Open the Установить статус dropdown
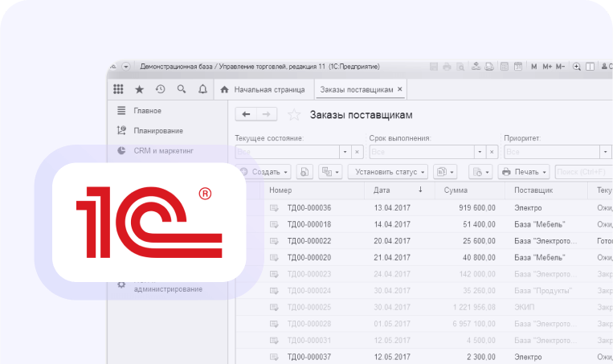613x364 pixels. [388, 172]
